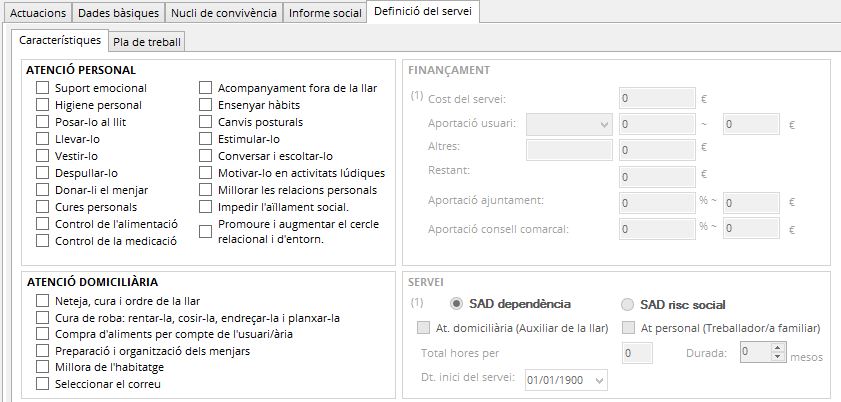Screen dimensions: 841x402
Task: Switch to the Pla de treball tab
Action: click(x=147, y=42)
